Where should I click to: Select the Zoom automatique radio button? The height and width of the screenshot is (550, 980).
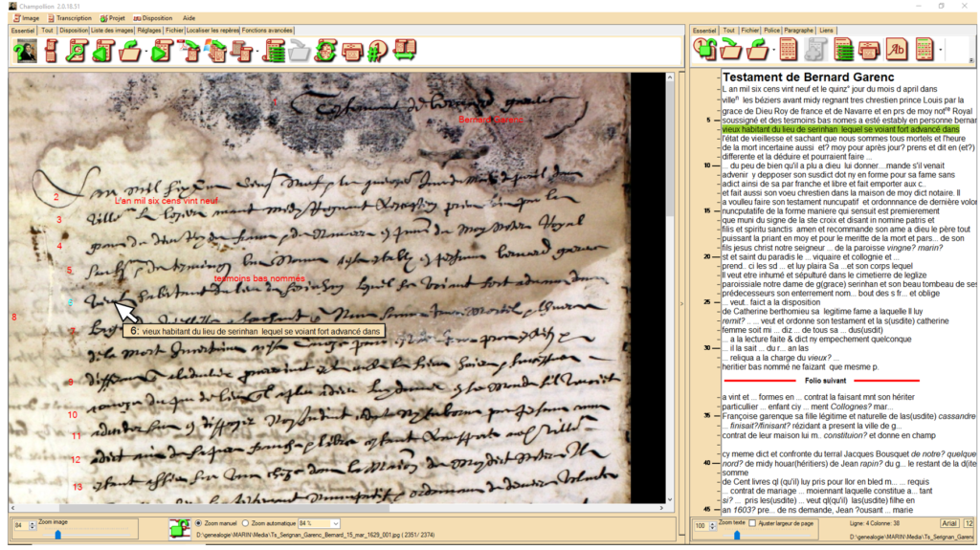(x=246, y=523)
